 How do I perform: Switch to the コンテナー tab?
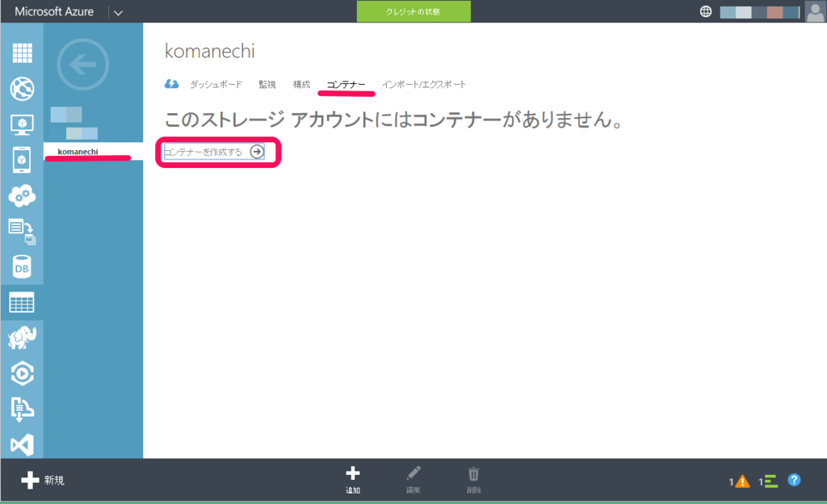pos(346,84)
